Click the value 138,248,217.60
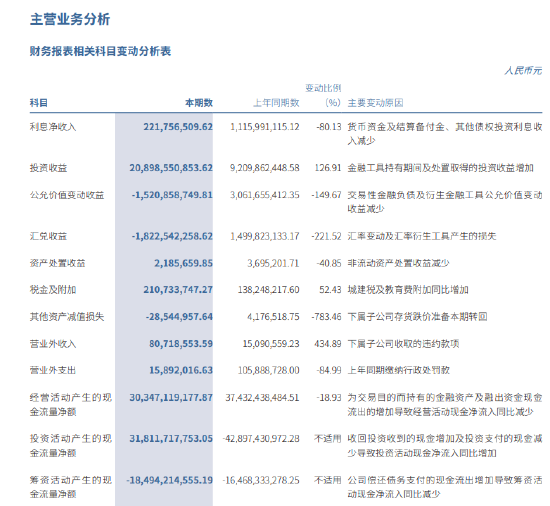The height and width of the screenshot is (506, 550). pyautogui.click(x=269, y=290)
